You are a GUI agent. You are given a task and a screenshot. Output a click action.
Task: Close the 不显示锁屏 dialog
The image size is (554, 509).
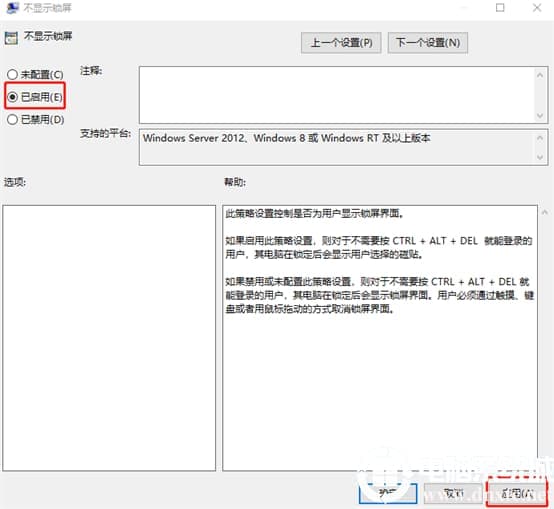[x=537, y=7]
